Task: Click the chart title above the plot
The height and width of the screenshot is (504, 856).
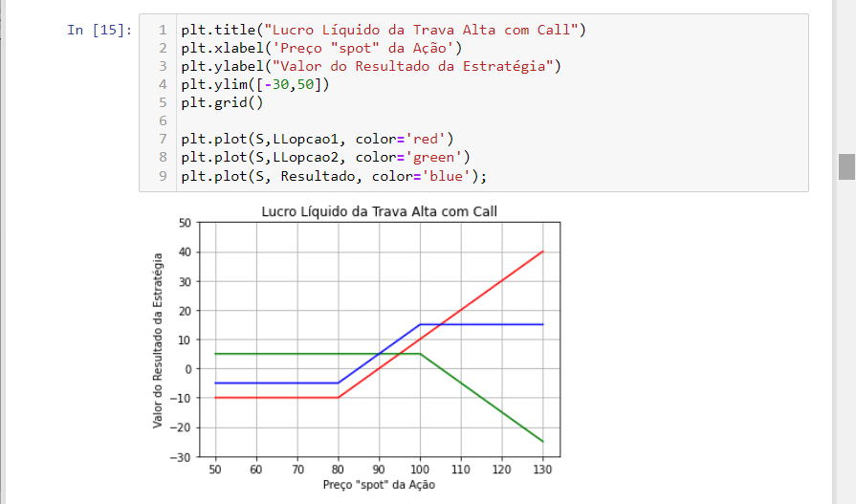Action: coord(379,210)
